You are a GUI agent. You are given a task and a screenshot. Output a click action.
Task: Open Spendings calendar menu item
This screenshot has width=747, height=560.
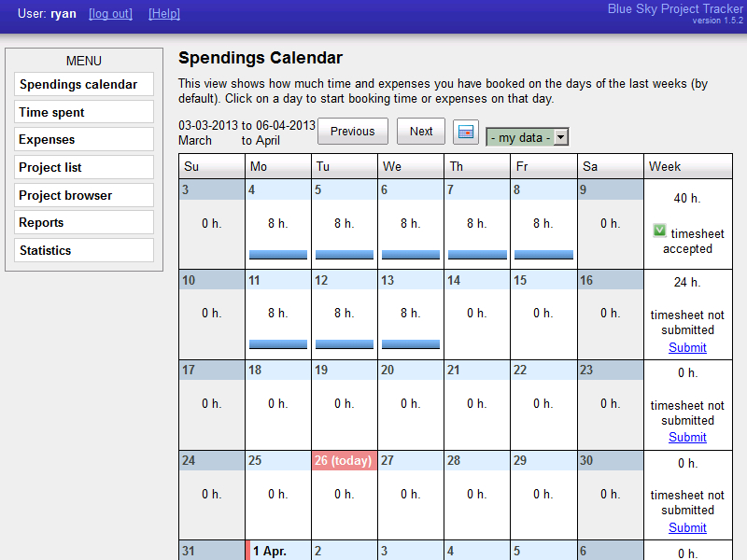tap(84, 84)
